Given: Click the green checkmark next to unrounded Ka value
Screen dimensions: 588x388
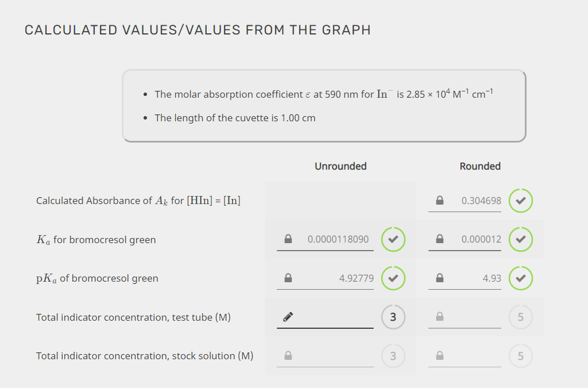Looking at the screenshot, I should point(393,239).
